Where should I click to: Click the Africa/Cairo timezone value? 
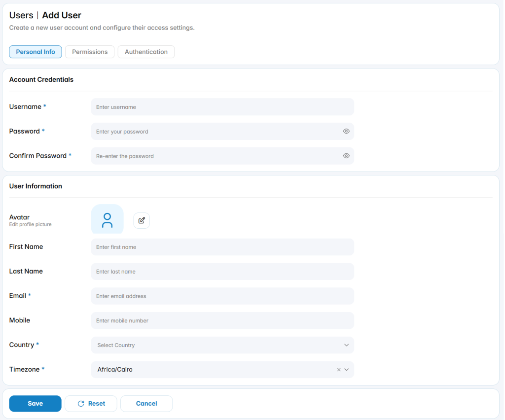115,370
